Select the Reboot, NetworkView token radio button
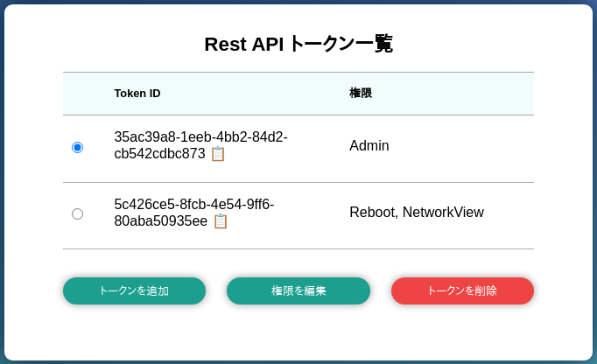 [x=77, y=213]
